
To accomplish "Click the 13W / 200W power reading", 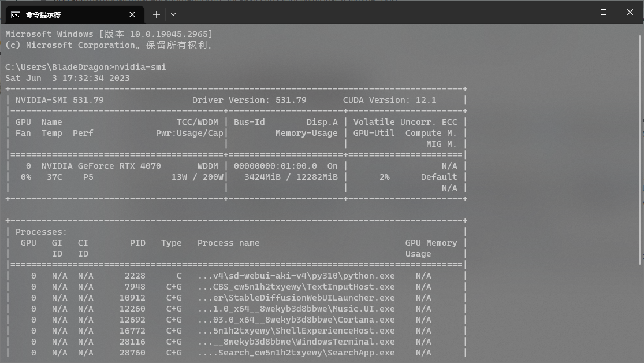I will point(197,177).
